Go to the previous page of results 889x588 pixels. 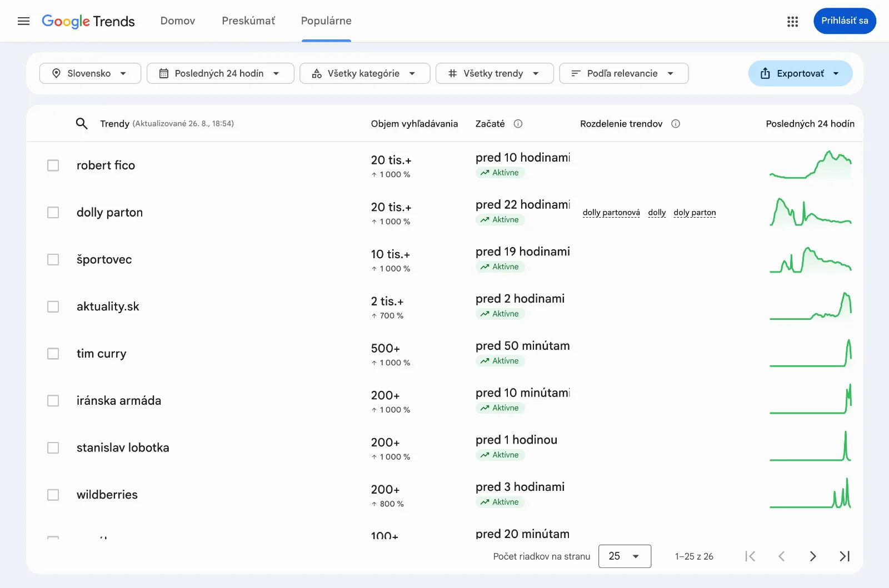[781, 556]
